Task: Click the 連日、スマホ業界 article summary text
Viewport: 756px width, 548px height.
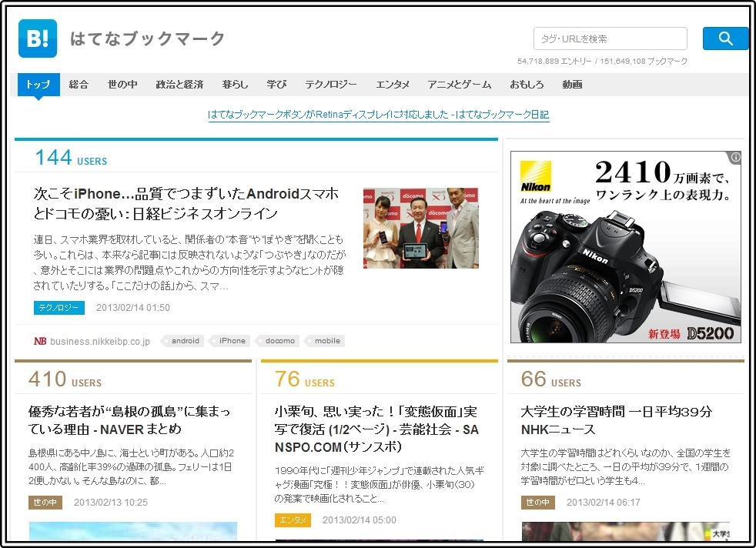Action: (189, 262)
